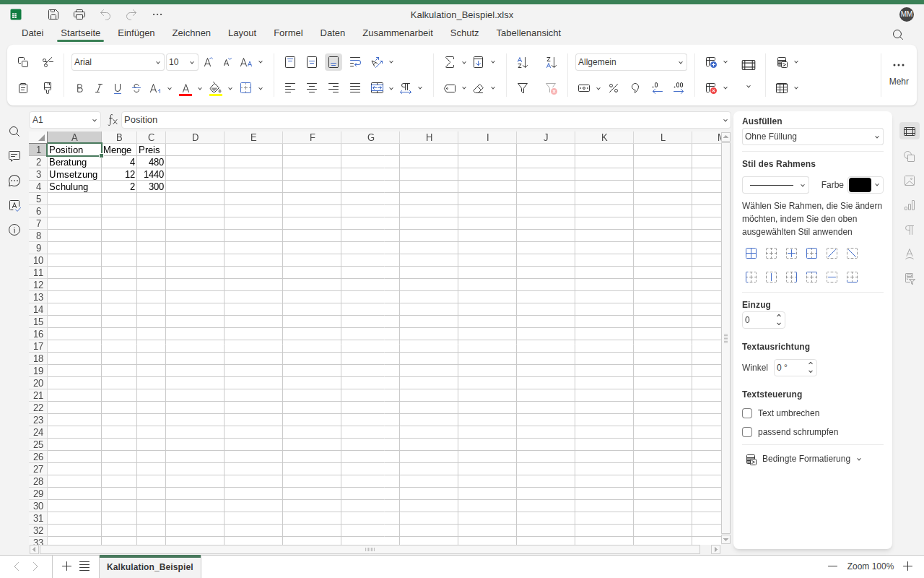Click the Print icon in title bar

(x=79, y=14)
